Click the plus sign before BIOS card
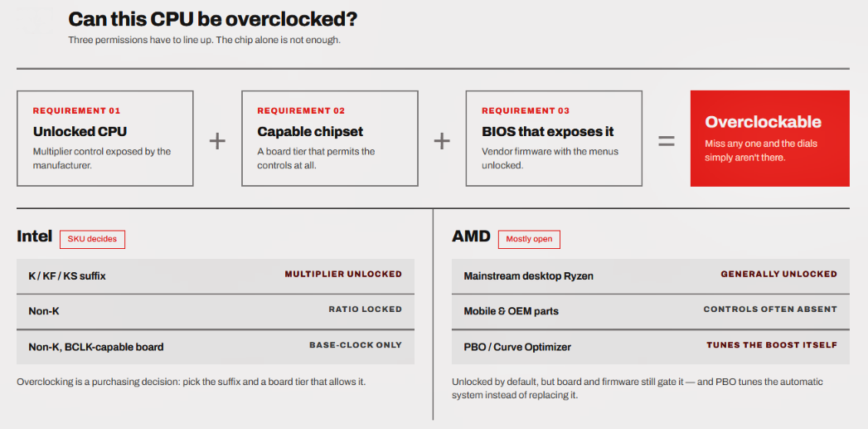This screenshot has width=868, height=429. (x=442, y=141)
